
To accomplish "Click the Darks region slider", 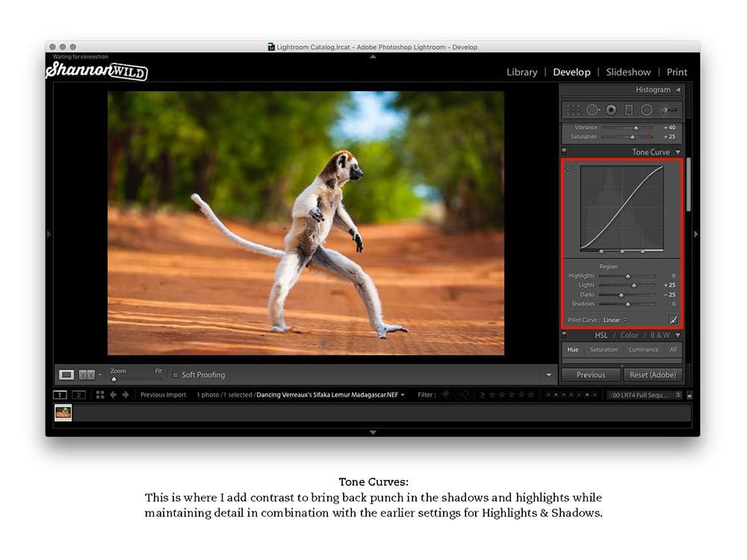I will pos(627,295).
